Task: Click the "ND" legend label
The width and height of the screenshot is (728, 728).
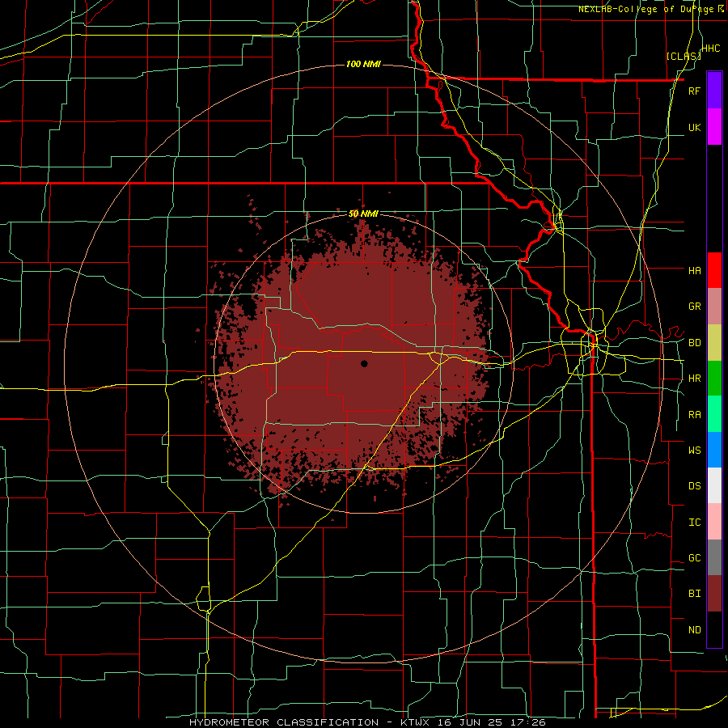Action: coord(694,630)
